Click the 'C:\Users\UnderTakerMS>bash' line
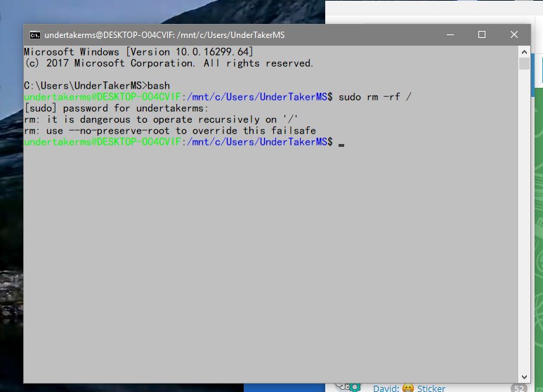Screen dimensions: 543x392 97,86
